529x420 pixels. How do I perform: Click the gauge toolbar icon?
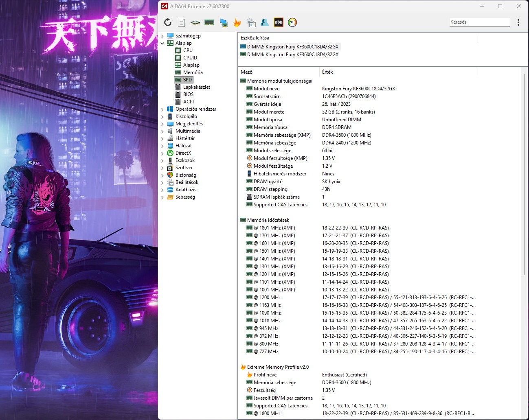pyautogui.click(x=292, y=22)
